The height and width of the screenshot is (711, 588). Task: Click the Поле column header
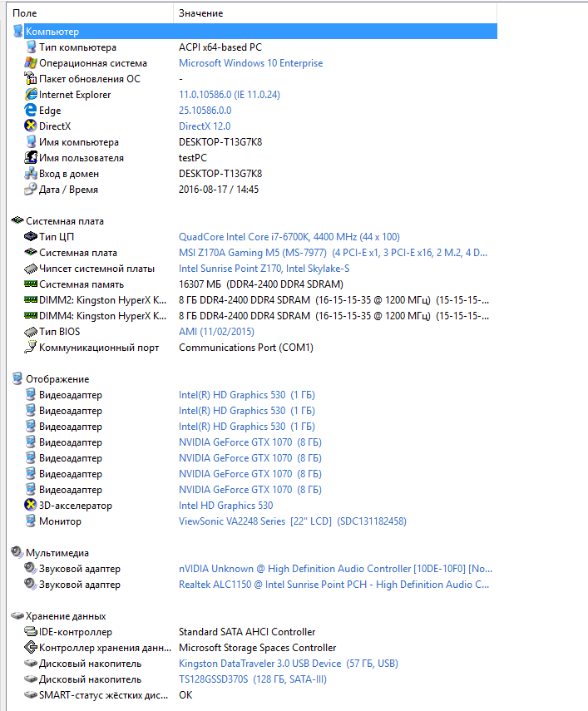coord(25,13)
